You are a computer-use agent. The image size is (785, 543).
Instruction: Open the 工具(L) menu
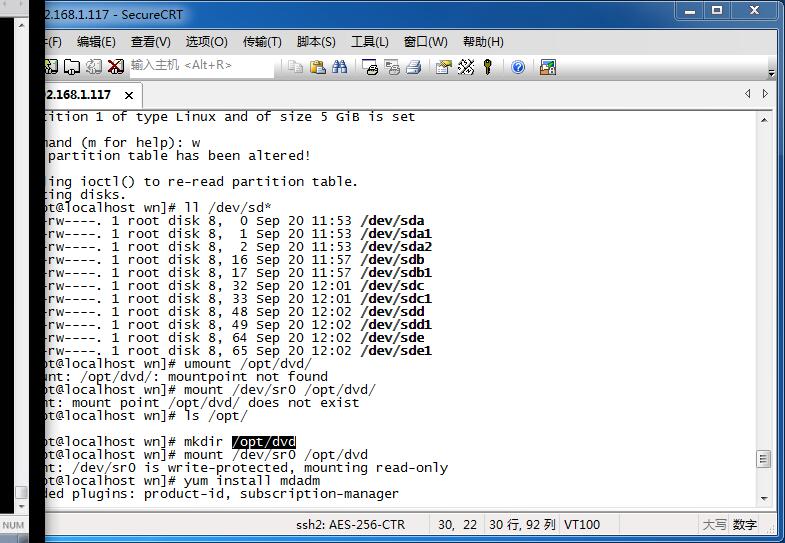pos(369,42)
